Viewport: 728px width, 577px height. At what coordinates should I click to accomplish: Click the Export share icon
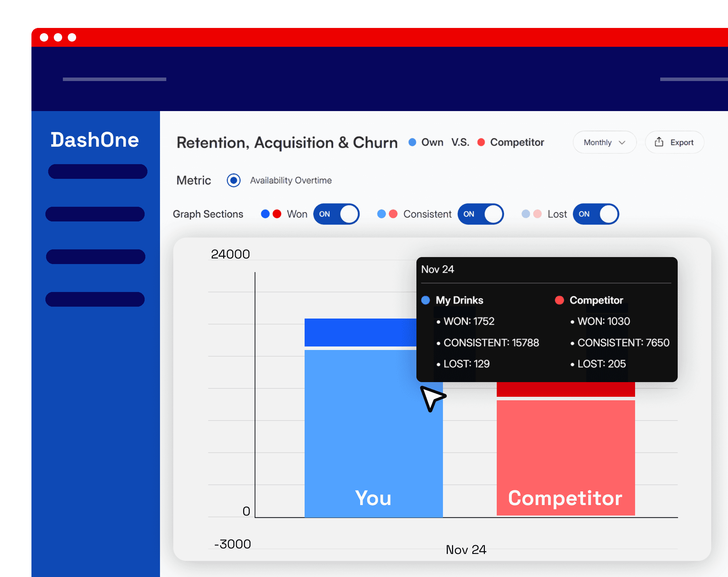pyautogui.click(x=659, y=142)
